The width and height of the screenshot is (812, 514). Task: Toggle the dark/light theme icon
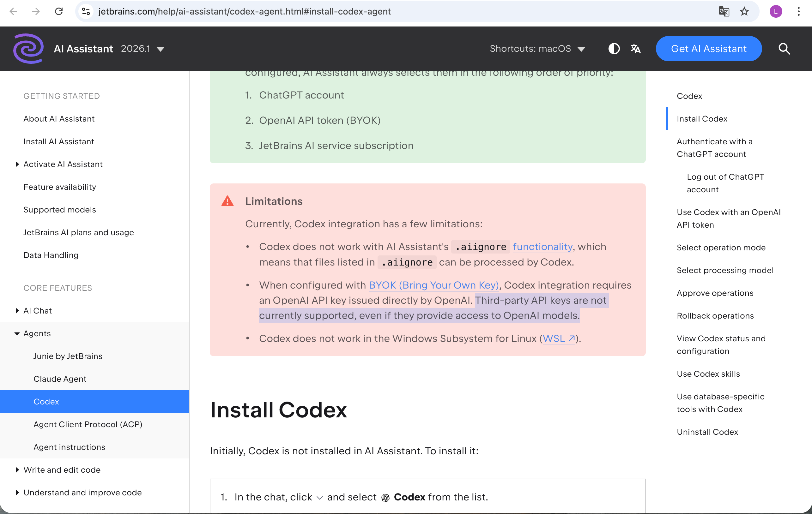(x=614, y=49)
